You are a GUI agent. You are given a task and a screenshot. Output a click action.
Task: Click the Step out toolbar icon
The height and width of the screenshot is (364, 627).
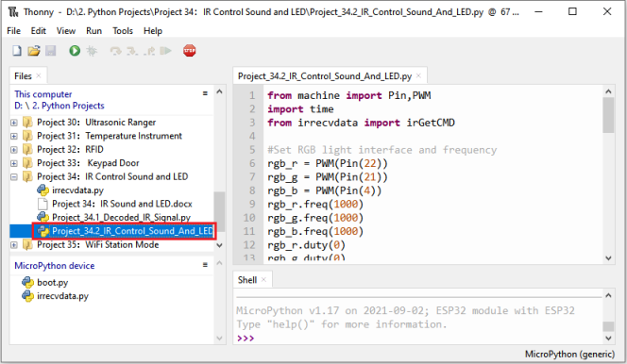click(x=149, y=51)
